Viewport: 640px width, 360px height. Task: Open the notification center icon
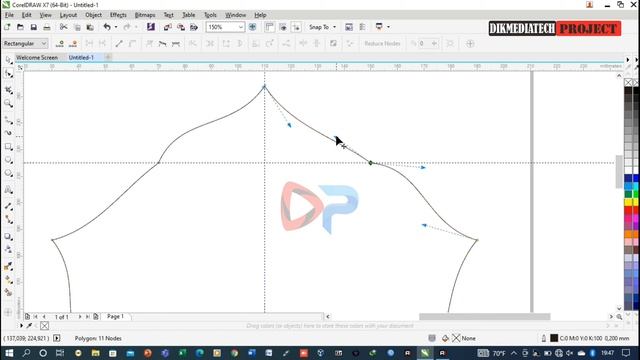pyautogui.click(x=626, y=353)
